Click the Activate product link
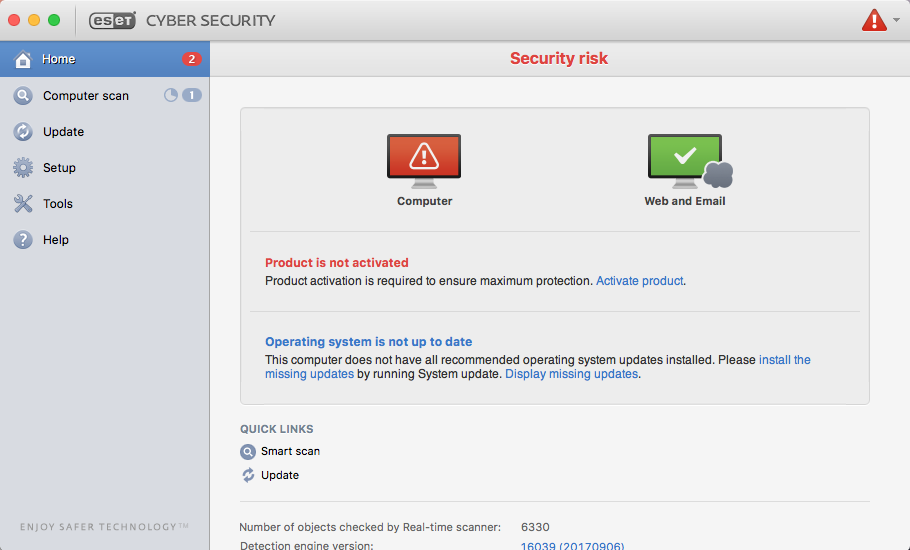This screenshot has width=910, height=550. click(x=640, y=281)
